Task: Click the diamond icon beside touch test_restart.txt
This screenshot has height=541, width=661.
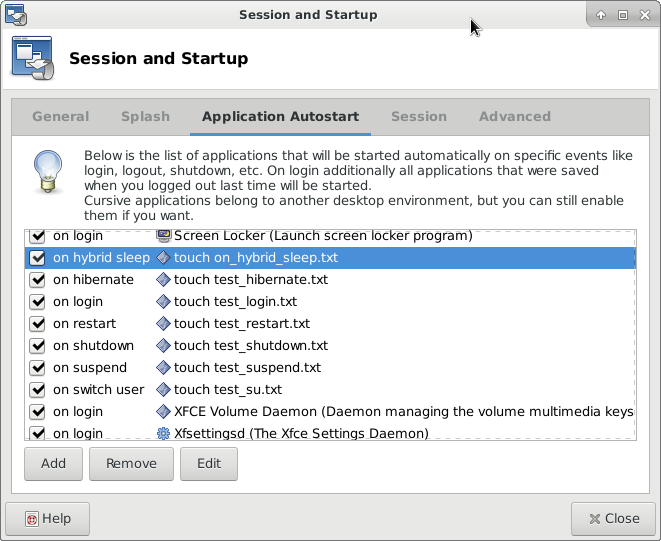Action: (x=164, y=324)
